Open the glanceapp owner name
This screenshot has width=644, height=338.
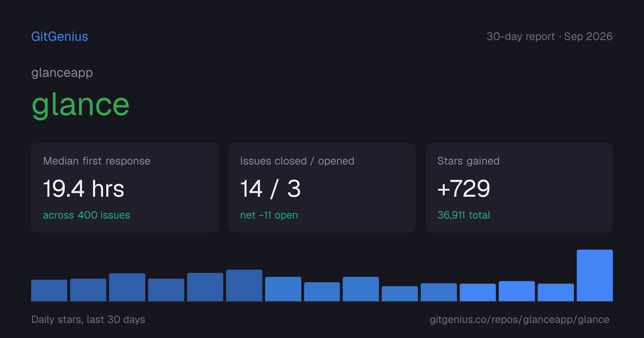coord(62,73)
